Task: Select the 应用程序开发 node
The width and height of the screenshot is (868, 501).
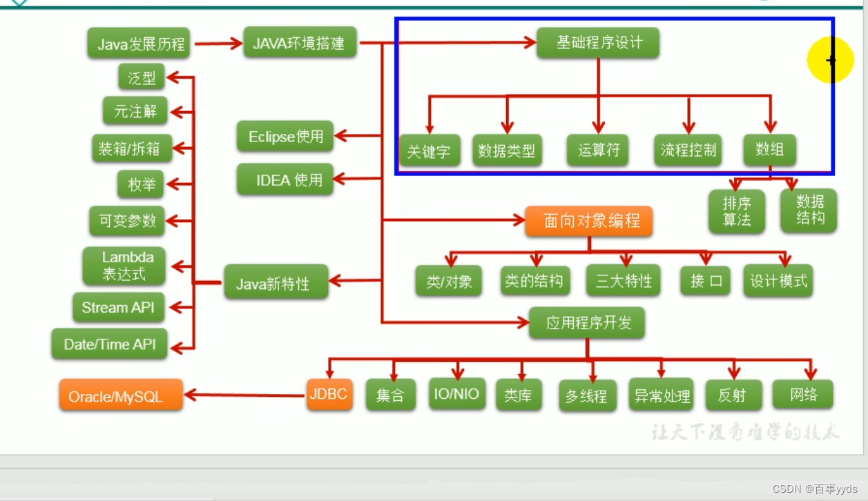Action: (587, 322)
